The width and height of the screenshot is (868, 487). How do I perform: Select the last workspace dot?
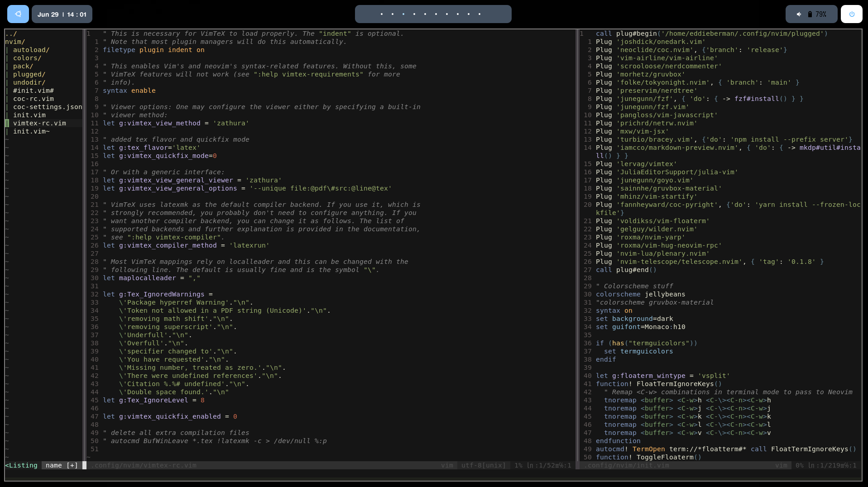480,14
